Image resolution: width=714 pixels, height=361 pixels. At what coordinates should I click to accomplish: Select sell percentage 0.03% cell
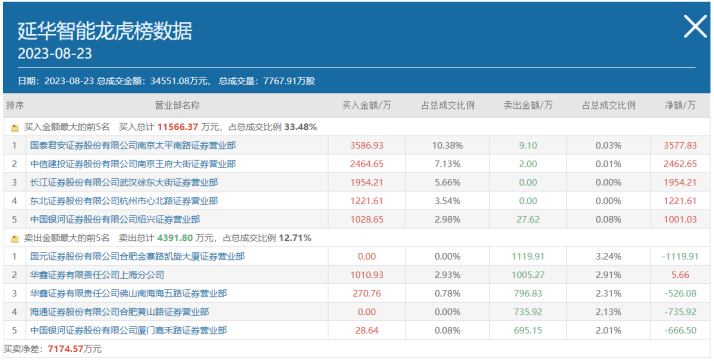coord(608,146)
